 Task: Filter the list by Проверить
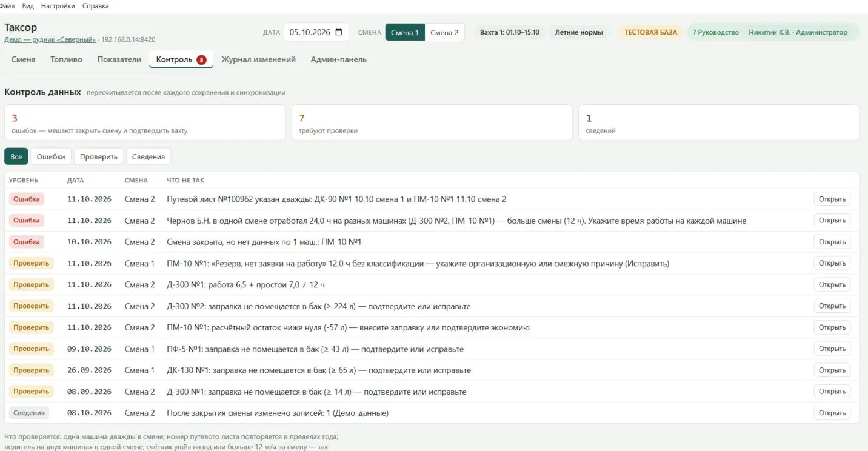pyautogui.click(x=99, y=156)
